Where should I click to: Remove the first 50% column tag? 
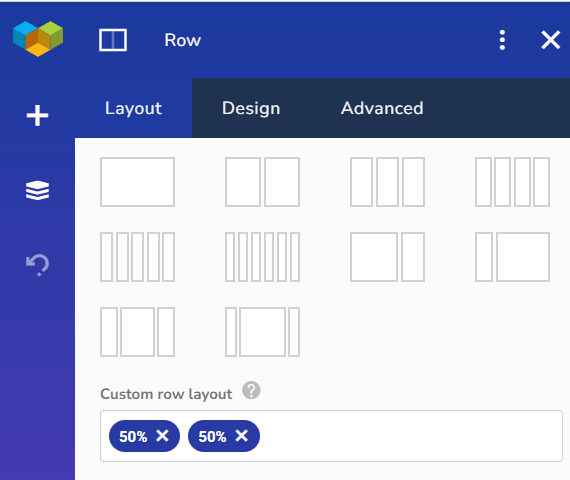pyautogui.click(x=162, y=436)
